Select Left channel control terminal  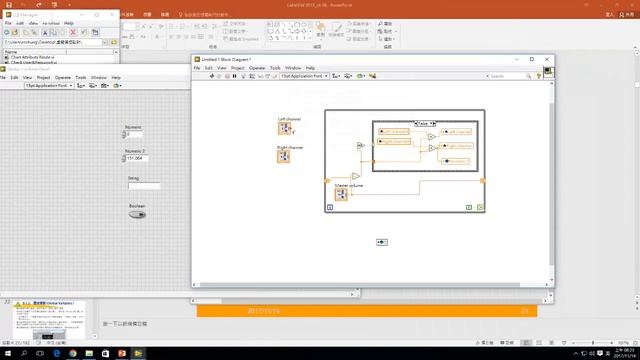[284, 128]
